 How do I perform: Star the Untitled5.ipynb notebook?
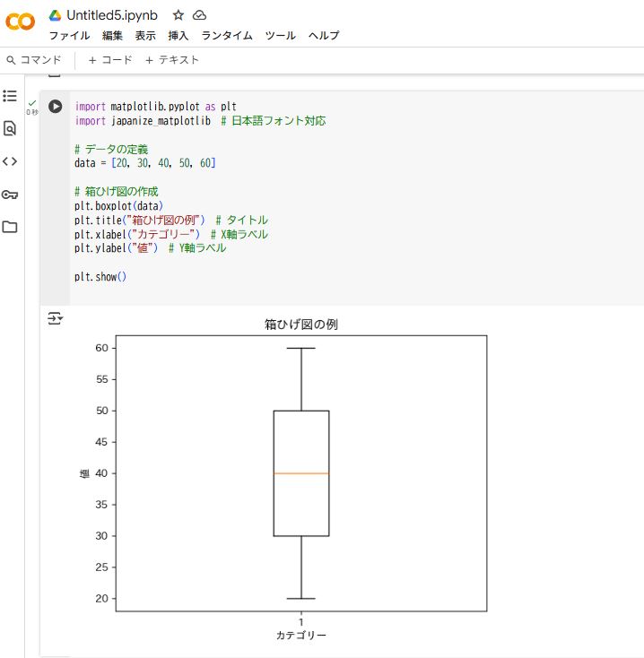[x=178, y=15]
